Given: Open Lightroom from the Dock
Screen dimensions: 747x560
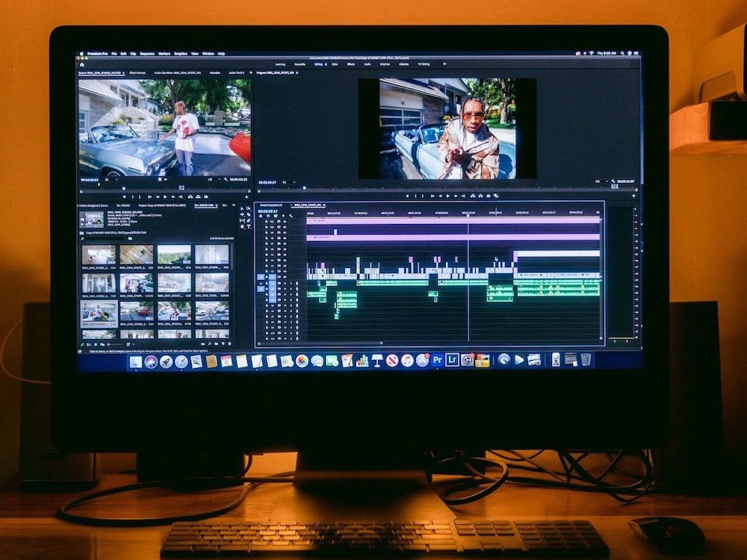Looking at the screenshot, I should 452,361.
